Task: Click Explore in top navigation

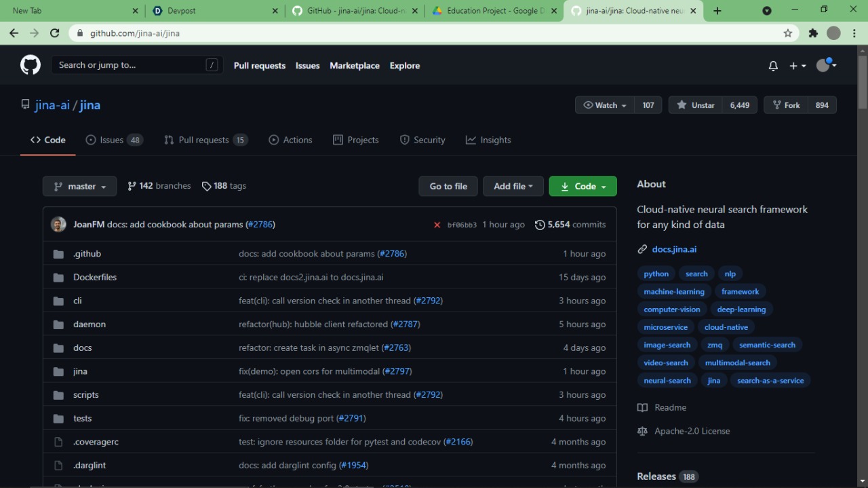Action: click(x=405, y=66)
